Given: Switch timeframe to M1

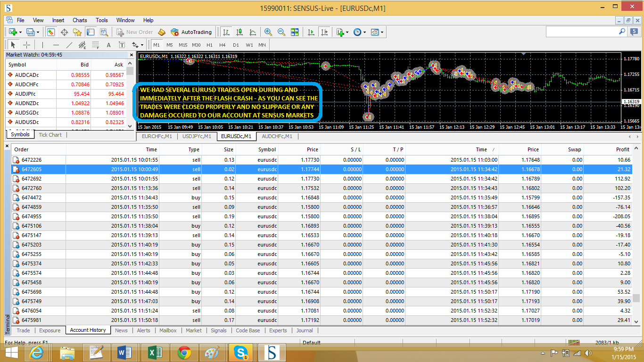Looking at the screenshot, I should pos(157,45).
